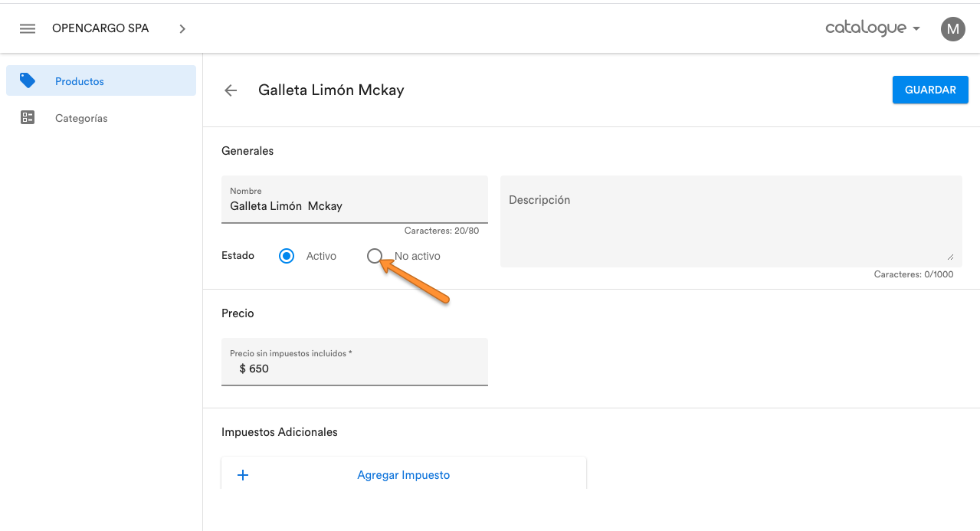Click the No activo label text

[418, 256]
